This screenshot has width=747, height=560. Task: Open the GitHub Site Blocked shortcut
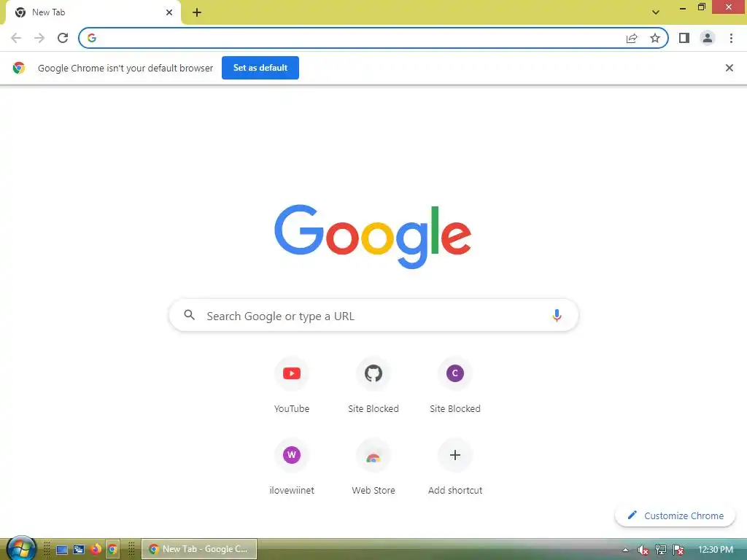pyautogui.click(x=373, y=385)
